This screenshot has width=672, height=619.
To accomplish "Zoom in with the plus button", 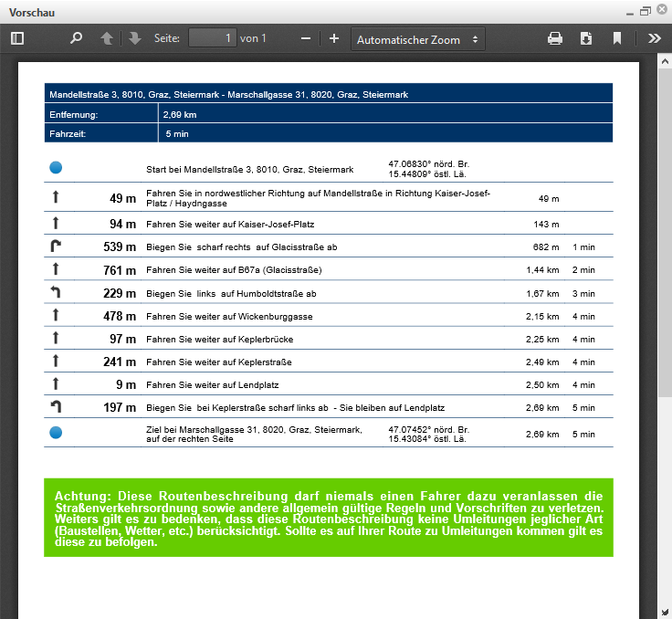I will 334,38.
